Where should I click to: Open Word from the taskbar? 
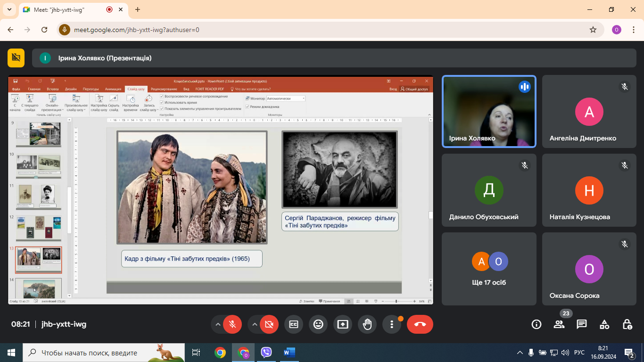pyautogui.click(x=289, y=353)
